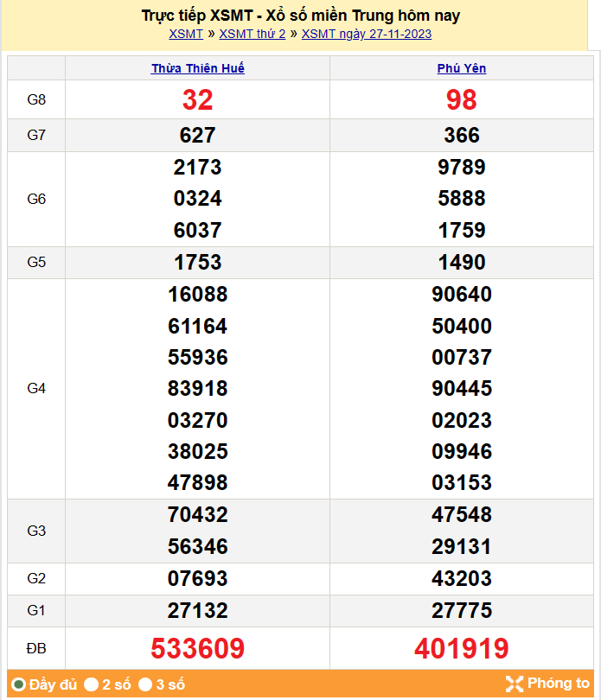The width and height of the screenshot is (601, 700).
Task: Click the G4 number 02023
Action: [462, 421]
